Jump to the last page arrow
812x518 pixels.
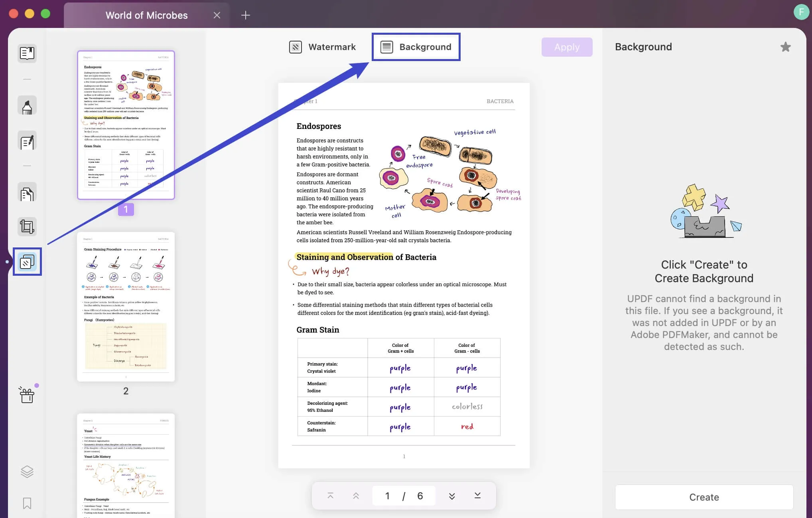pos(477,496)
